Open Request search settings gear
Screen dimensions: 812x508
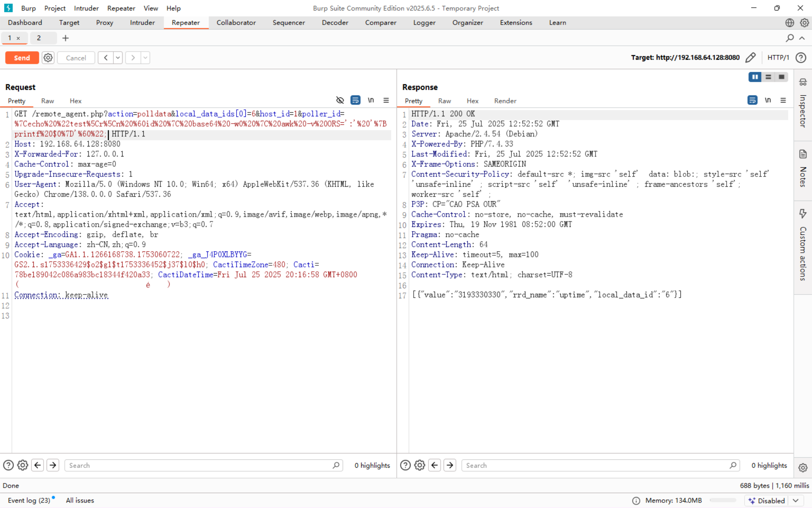(x=23, y=465)
